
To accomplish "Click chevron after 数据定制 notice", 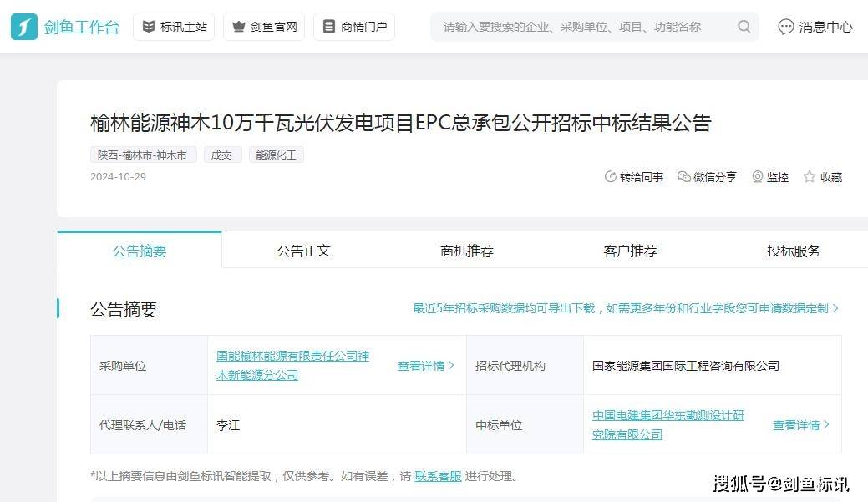I will (x=835, y=308).
